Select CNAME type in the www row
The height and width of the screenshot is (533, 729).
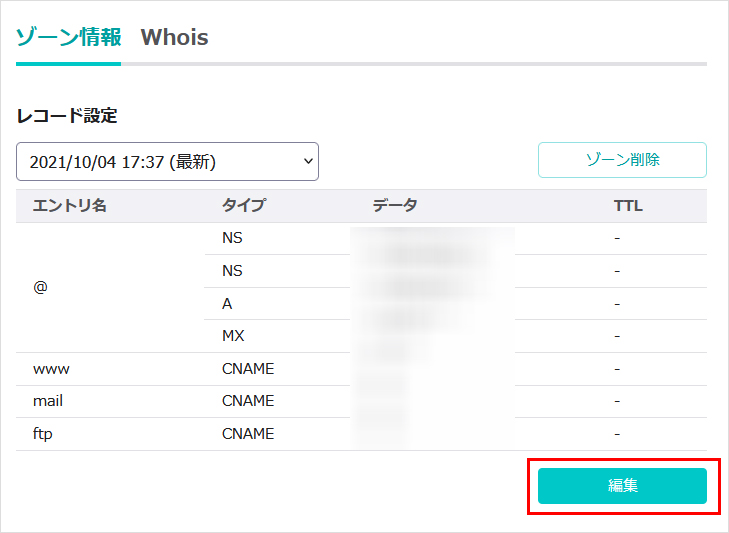click(247, 369)
